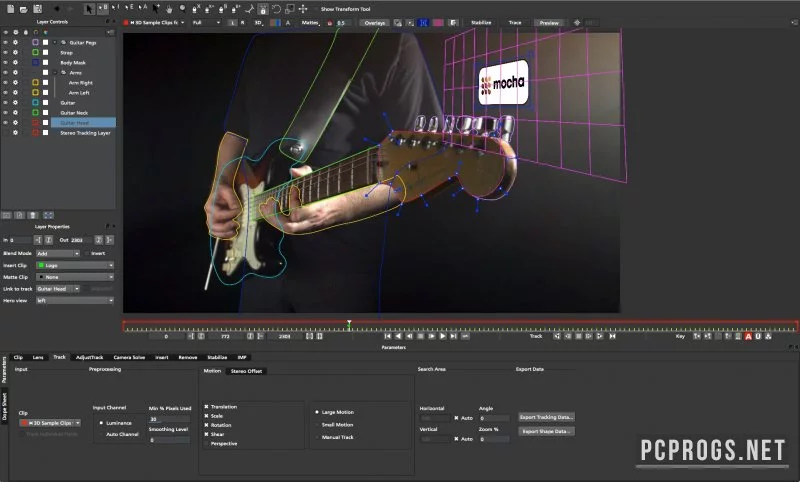The height and width of the screenshot is (482, 800).
Task: Toggle visibility of the Strap layer
Action: pos(6,53)
